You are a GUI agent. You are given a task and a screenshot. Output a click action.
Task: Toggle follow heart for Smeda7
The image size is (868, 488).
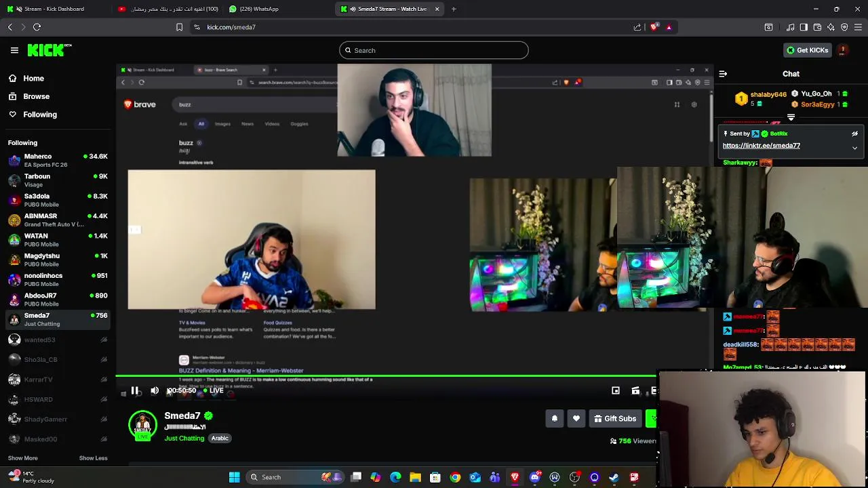[x=576, y=419]
